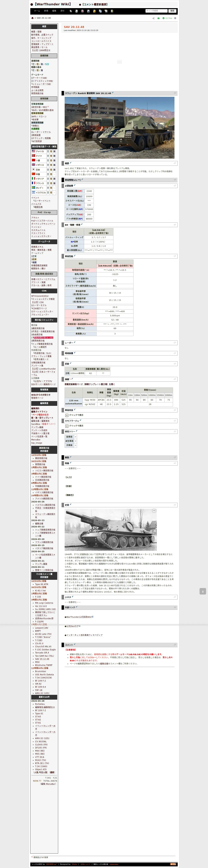Click the edit pencil beside 武装 heading
Screen dimensions: 208x868
[x=71, y=364]
